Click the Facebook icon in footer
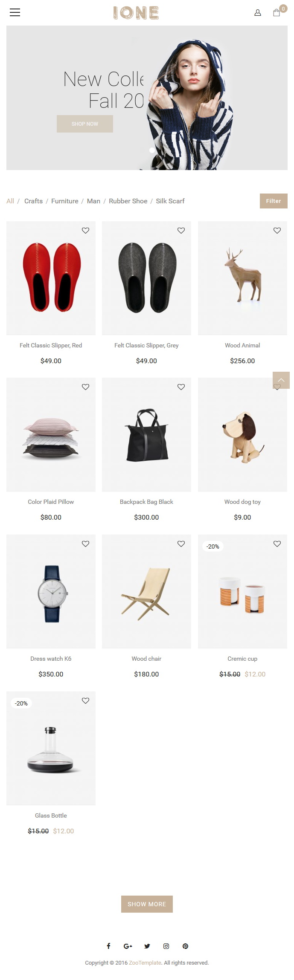This screenshot has width=294, height=980. click(x=108, y=946)
